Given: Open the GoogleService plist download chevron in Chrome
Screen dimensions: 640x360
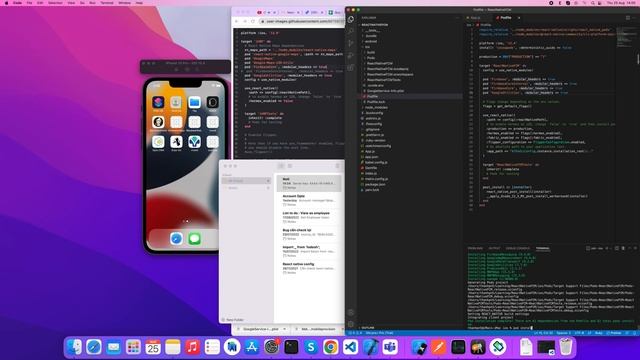Looking at the screenshot, I should pyautogui.click(x=284, y=329).
